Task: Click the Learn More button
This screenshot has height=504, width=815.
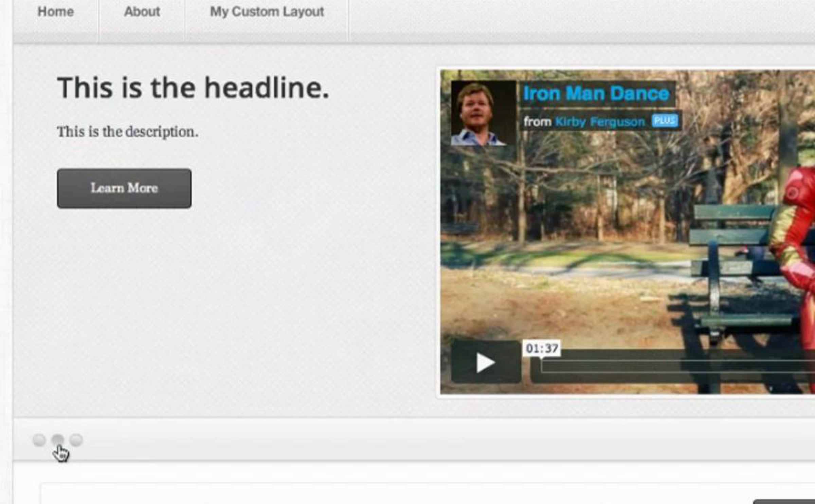Action: point(124,188)
